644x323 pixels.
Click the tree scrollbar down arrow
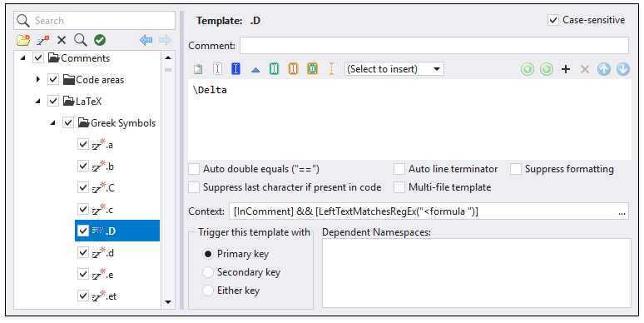tap(168, 302)
